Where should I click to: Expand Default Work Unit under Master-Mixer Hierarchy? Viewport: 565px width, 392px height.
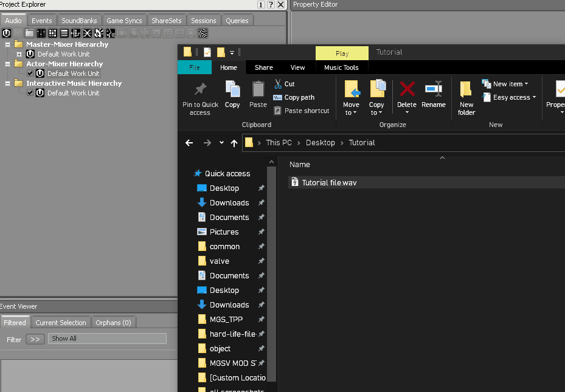coord(19,53)
